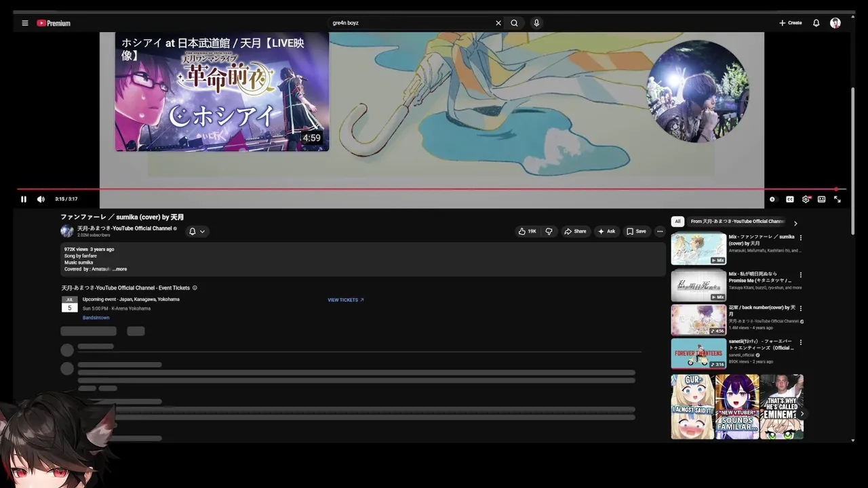Mute the video with the speaker icon
Viewport: 868px width, 488px height.
click(x=41, y=199)
